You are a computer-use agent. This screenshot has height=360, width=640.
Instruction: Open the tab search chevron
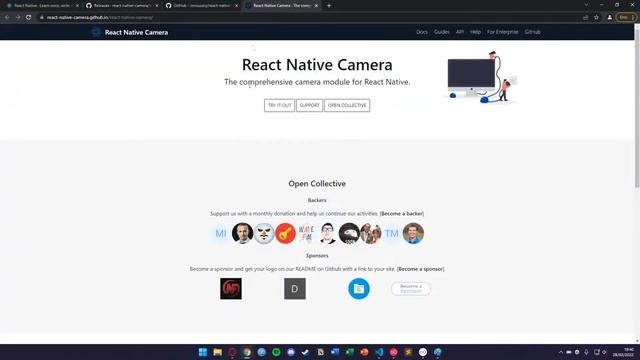[x=587, y=5]
